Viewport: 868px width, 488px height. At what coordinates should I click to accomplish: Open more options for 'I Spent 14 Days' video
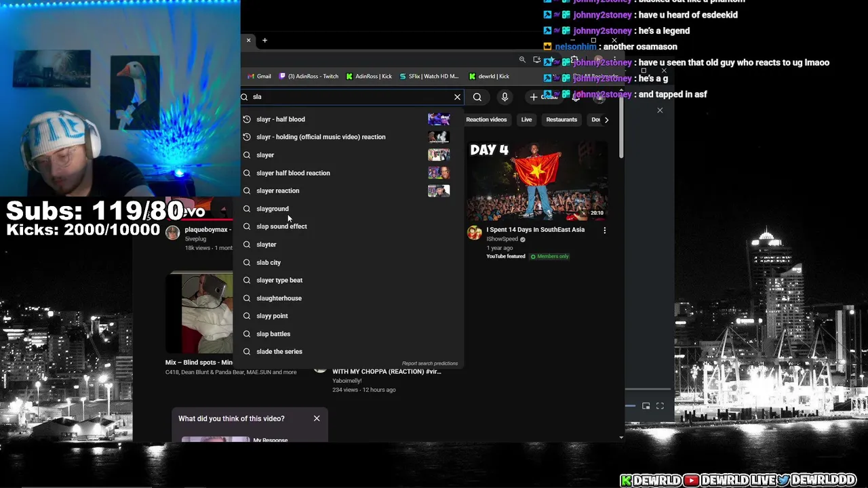click(x=605, y=230)
